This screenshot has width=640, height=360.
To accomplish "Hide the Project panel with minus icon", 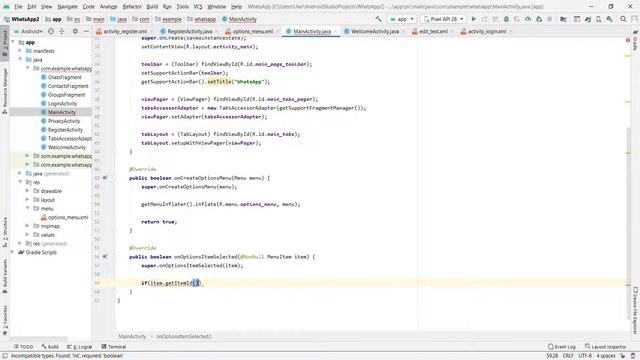I will [86, 31].
